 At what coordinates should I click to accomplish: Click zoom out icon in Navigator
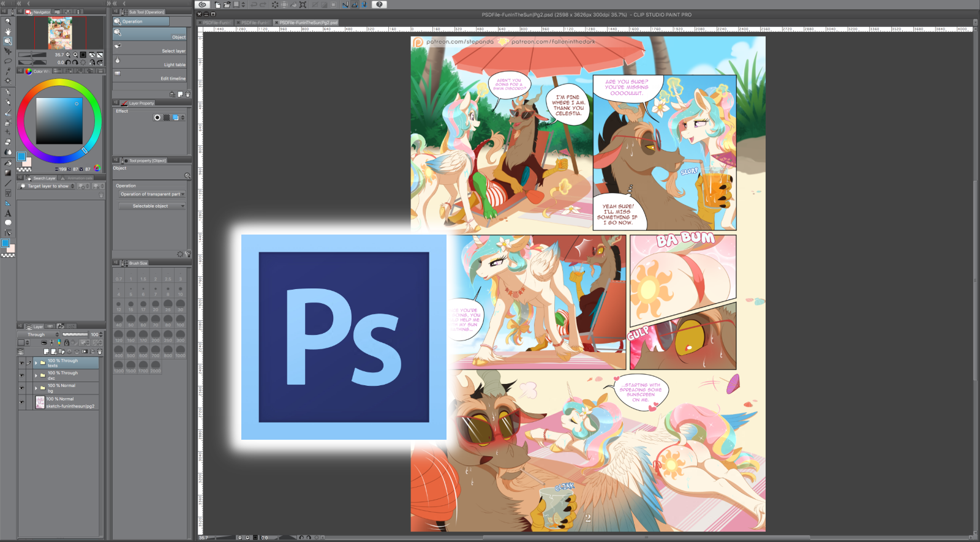coord(68,55)
